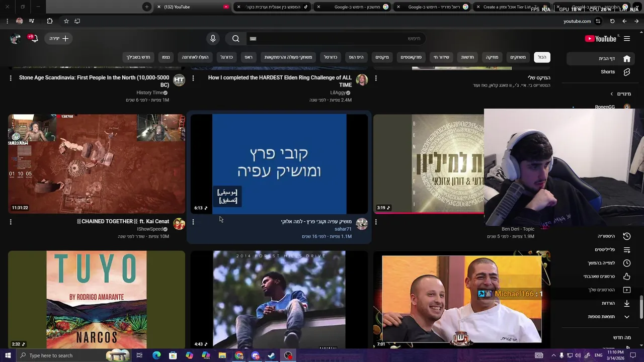Click the YouTube logo
This screenshot has width=644, height=362.
coord(601,39)
